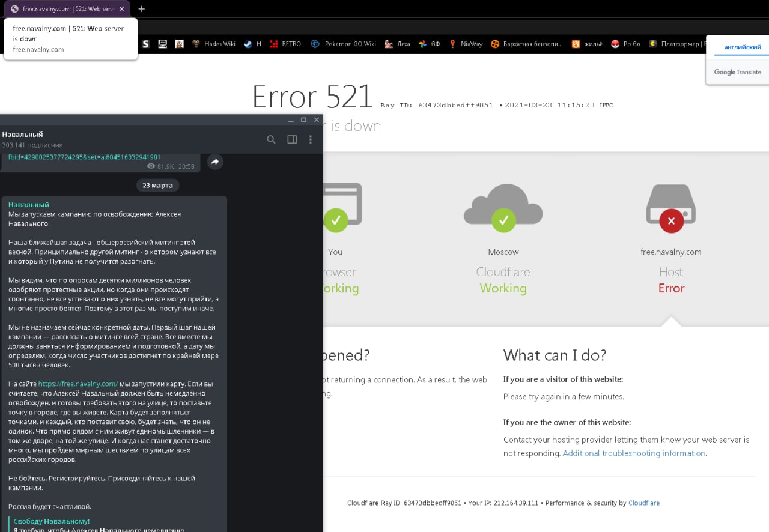Click the red 'Error' status text

[671, 288]
